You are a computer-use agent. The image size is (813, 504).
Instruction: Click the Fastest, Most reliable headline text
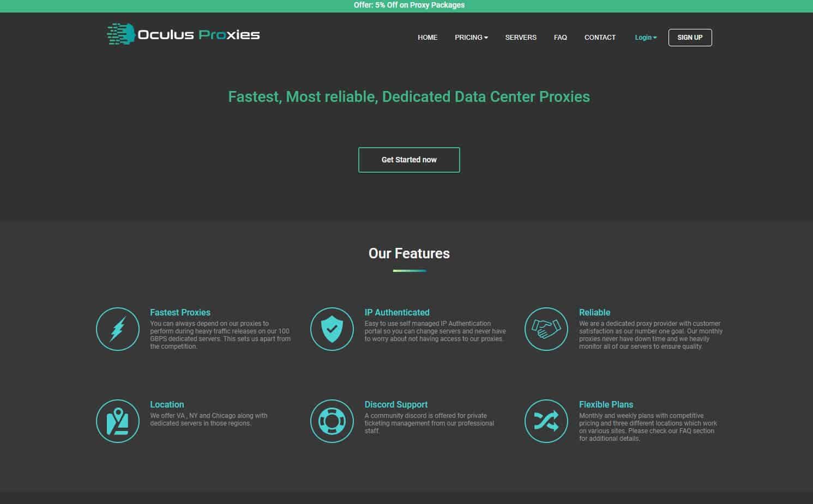pos(409,97)
